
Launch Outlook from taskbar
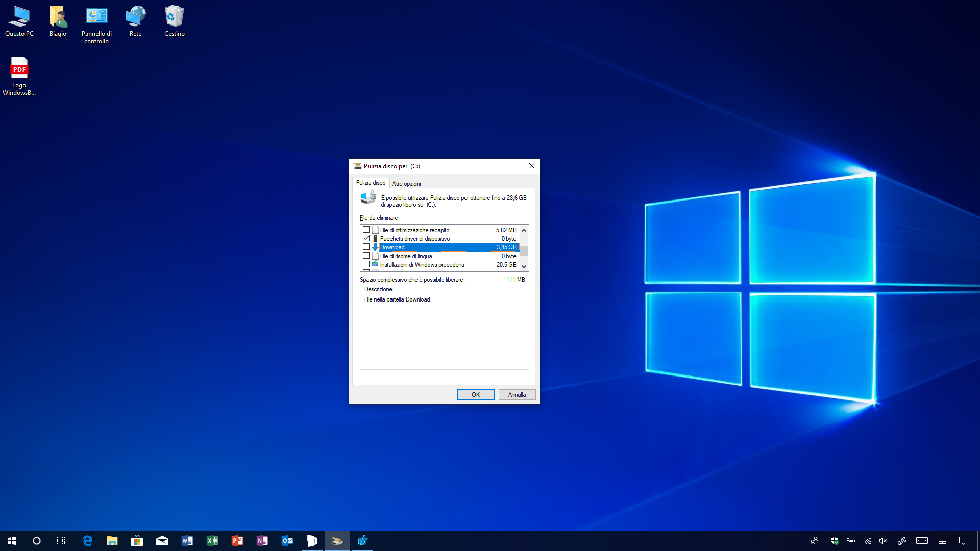click(287, 541)
